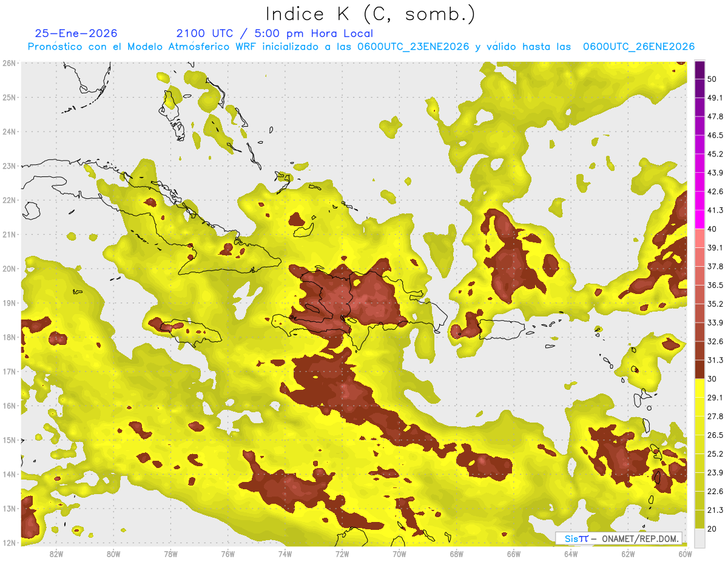This screenshot has width=728, height=562.
Task: Select the colorbar value 43.9
Action: click(715, 173)
